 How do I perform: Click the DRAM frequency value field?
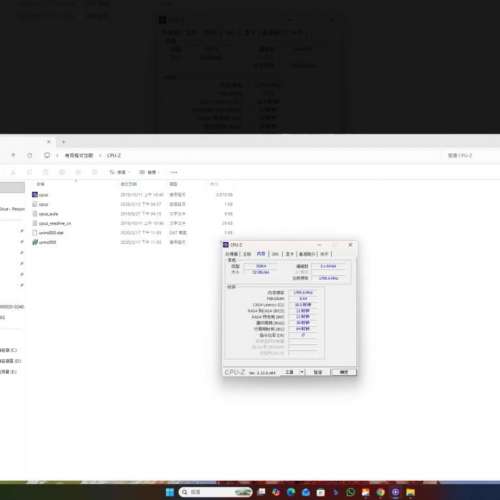303,292
